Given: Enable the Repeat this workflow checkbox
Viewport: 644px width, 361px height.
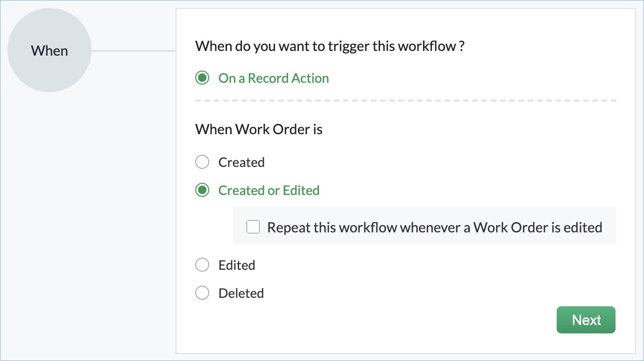Looking at the screenshot, I should pyautogui.click(x=253, y=228).
